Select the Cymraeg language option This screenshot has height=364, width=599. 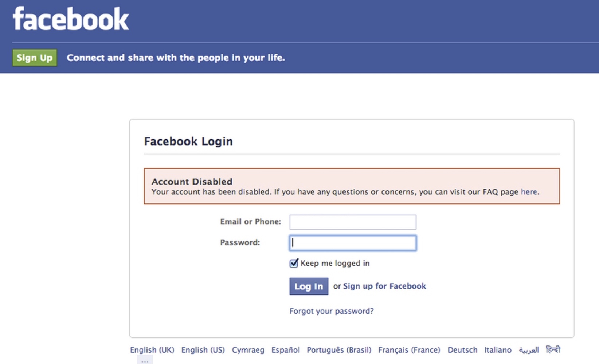[248, 350]
